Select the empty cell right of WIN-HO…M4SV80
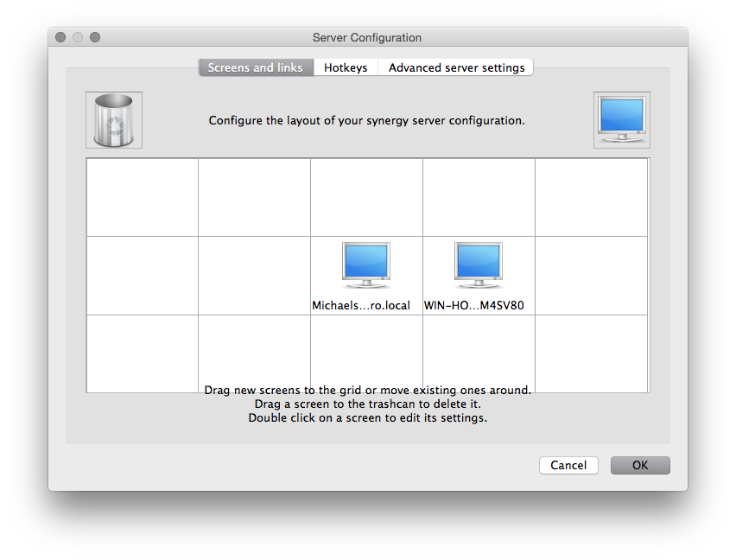Viewport: 736px width, 560px height. click(591, 275)
